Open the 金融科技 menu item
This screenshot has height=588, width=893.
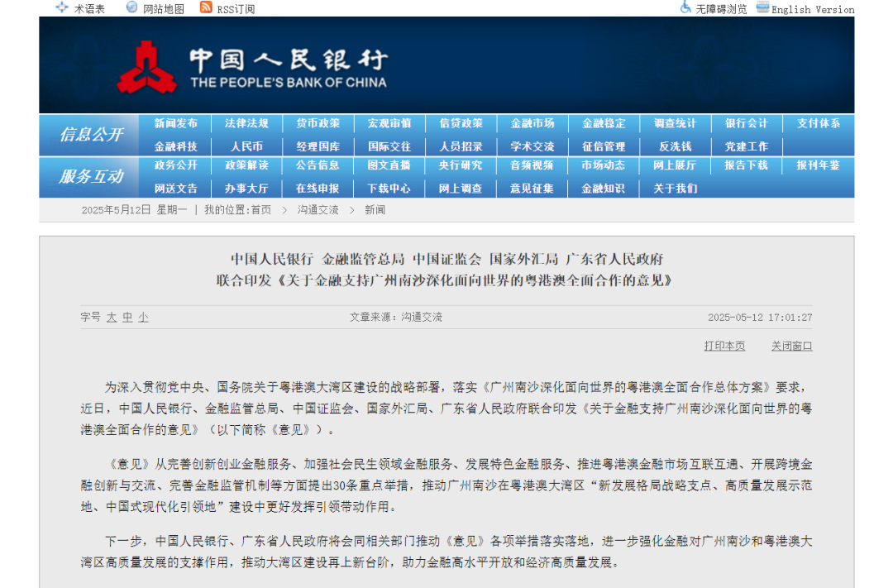tap(175, 147)
